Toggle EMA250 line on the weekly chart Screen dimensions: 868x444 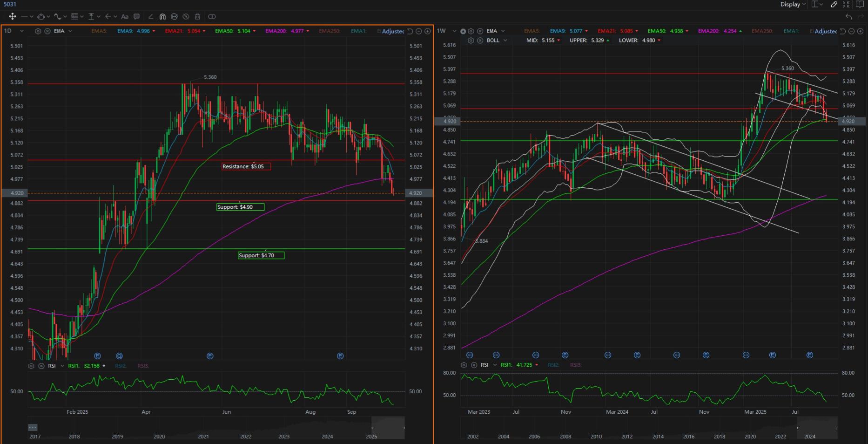tap(762, 31)
